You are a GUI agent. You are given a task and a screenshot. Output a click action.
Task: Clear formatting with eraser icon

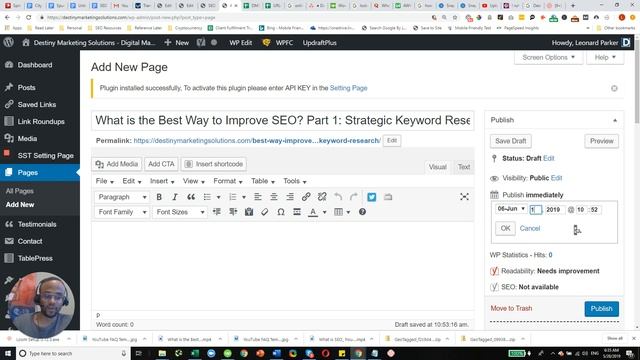[265, 212]
